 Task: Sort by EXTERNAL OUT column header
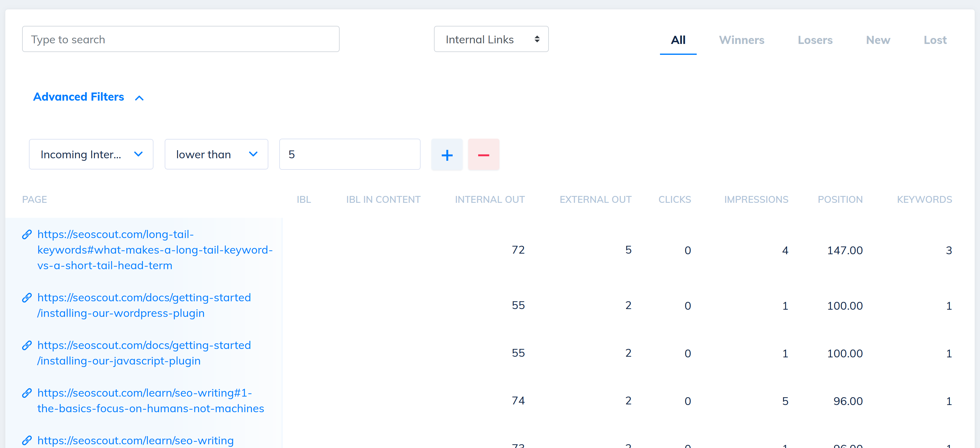tap(596, 199)
